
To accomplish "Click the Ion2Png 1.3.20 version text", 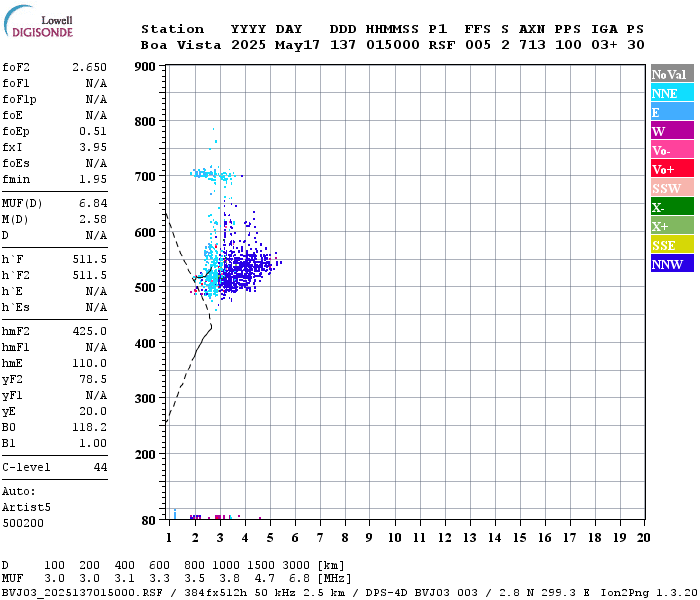I will [649, 593].
